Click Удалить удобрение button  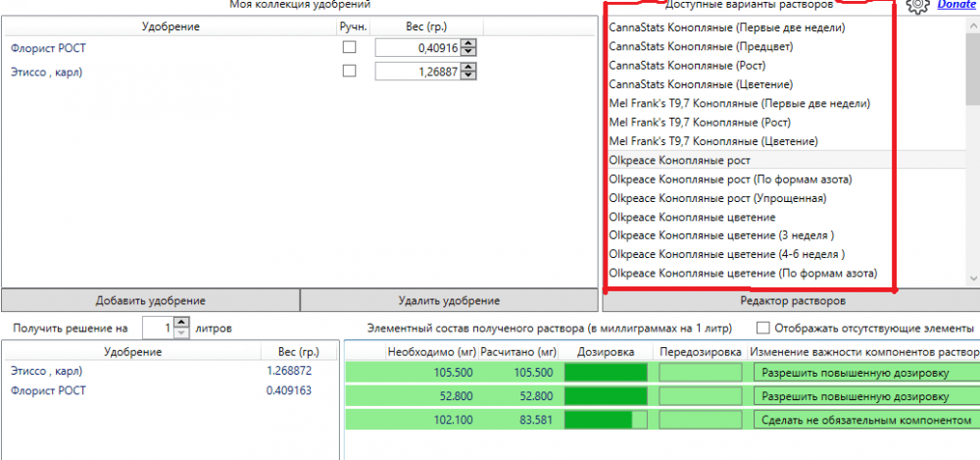[449, 300]
